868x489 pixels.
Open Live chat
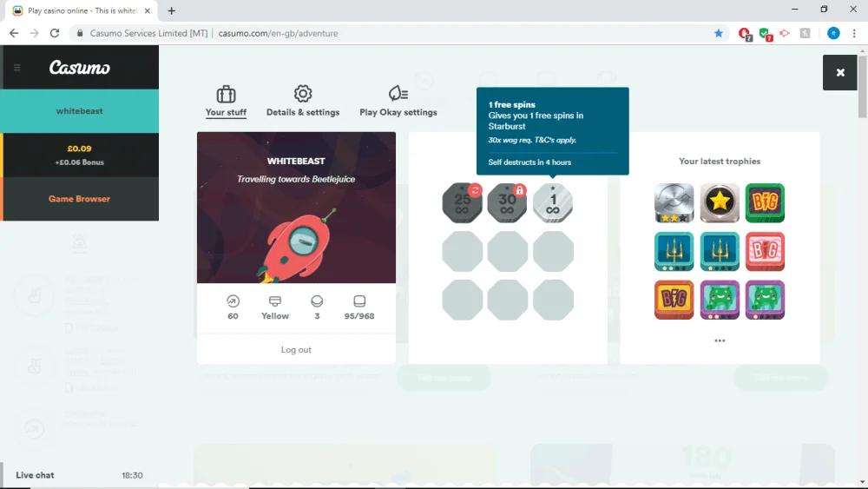tap(35, 475)
